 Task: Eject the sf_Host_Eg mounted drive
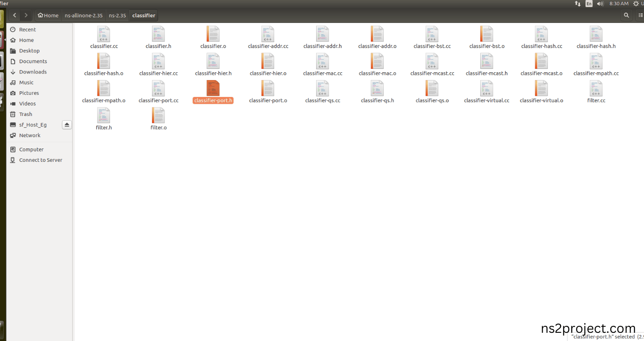pyautogui.click(x=67, y=125)
